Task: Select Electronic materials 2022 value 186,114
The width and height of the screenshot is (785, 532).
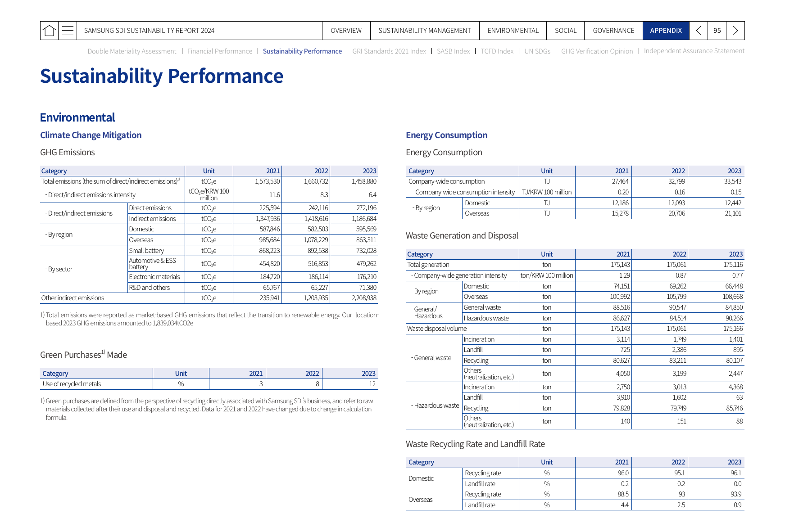Action: click(318, 277)
